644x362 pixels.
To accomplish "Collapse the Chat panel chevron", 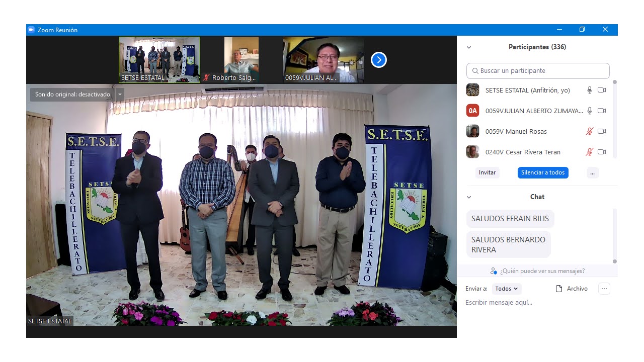I will coord(469,197).
